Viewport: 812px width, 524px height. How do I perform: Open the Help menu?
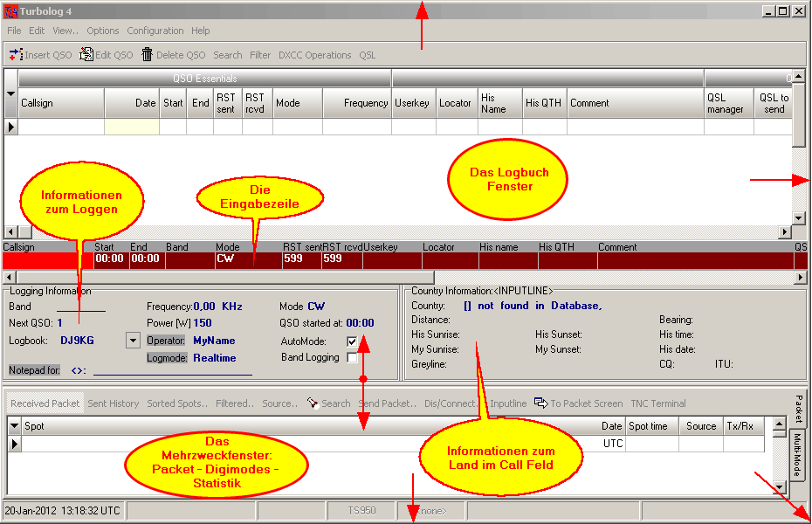click(x=201, y=31)
